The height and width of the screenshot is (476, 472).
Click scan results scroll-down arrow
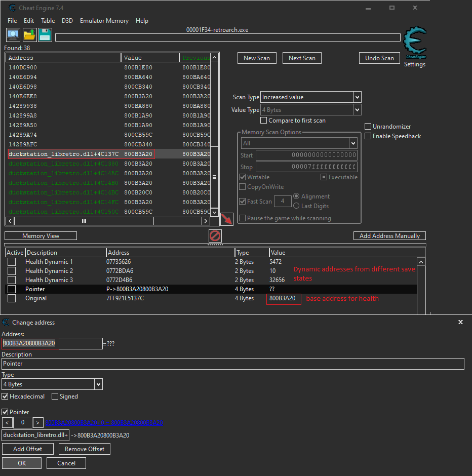pyautogui.click(x=214, y=212)
